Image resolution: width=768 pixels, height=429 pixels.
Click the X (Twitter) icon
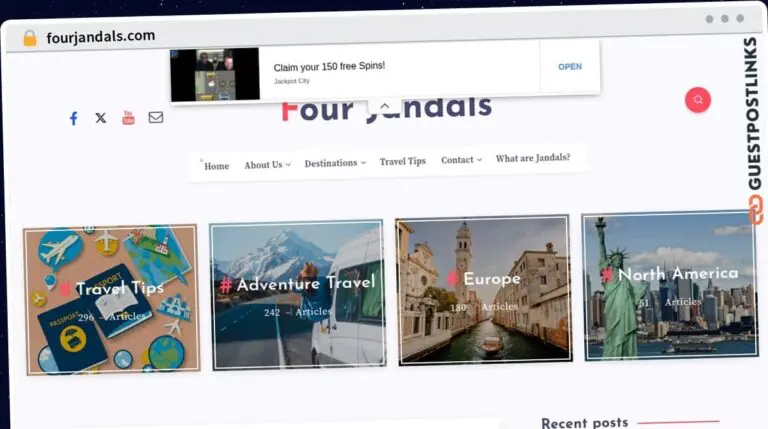pos(100,118)
